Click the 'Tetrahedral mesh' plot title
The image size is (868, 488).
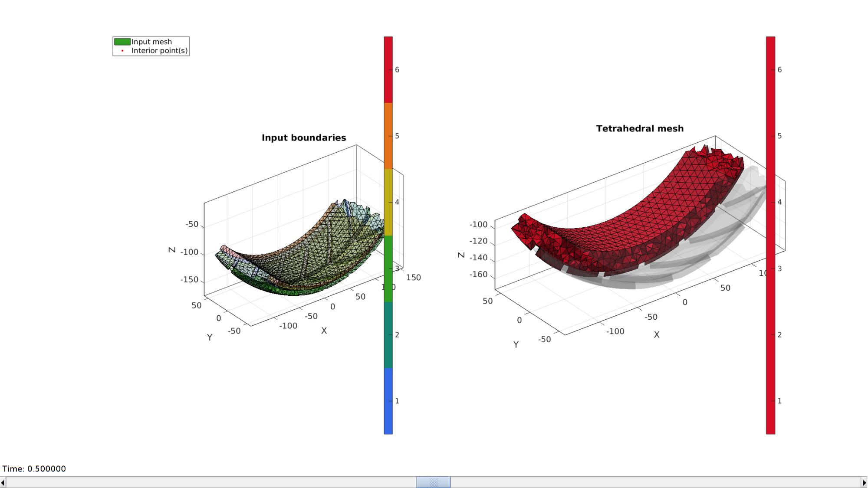[x=640, y=128]
